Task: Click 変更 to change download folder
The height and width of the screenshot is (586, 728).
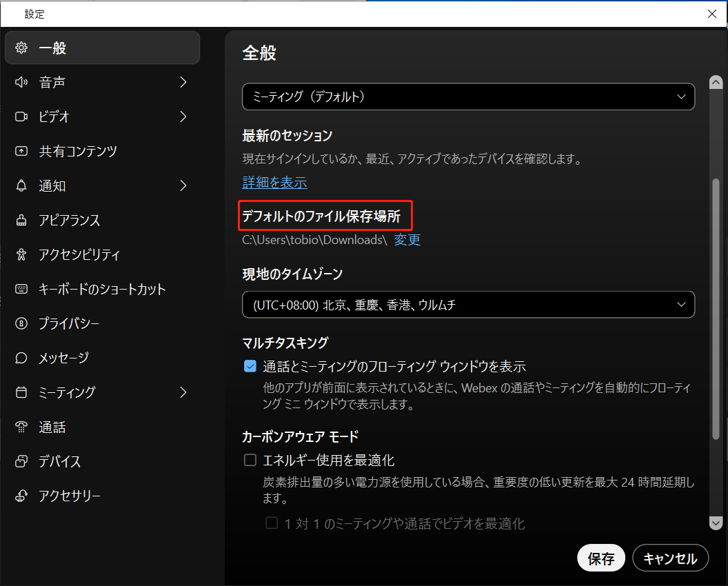Action: coord(407,240)
